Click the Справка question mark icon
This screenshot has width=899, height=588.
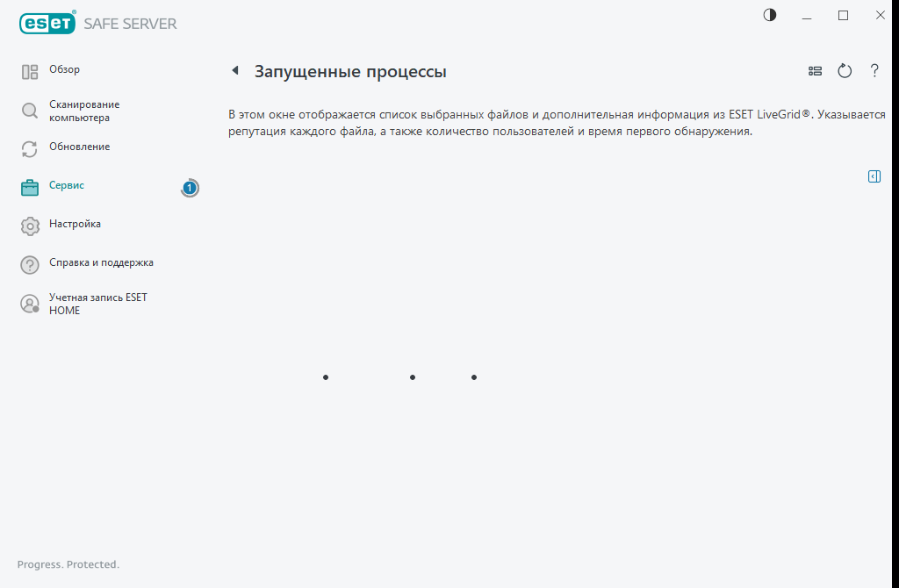(x=30, y=265)
